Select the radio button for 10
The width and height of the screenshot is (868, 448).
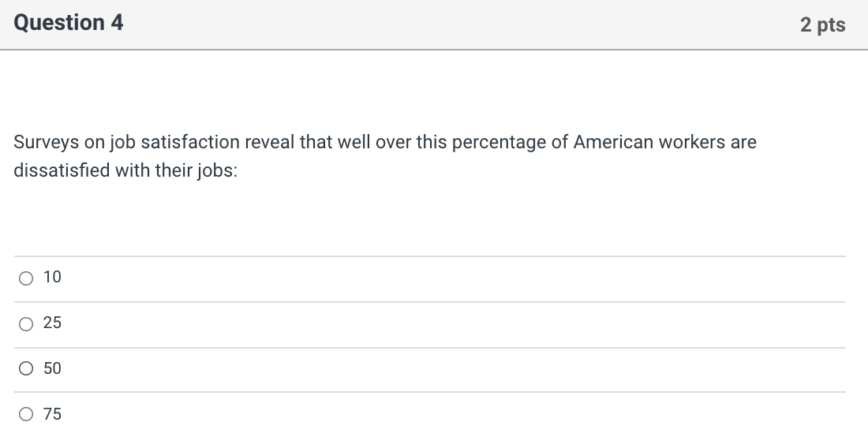tap(27, 278)
